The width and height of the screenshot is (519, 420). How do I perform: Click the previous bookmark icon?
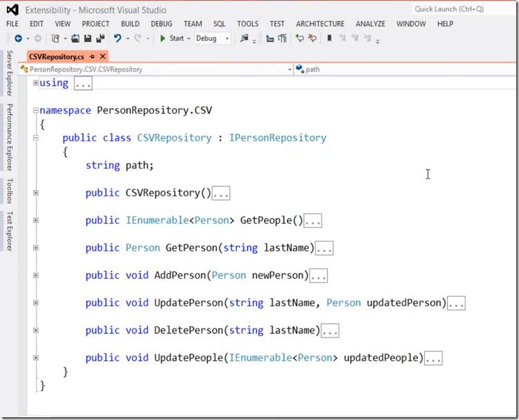[342, 38]
